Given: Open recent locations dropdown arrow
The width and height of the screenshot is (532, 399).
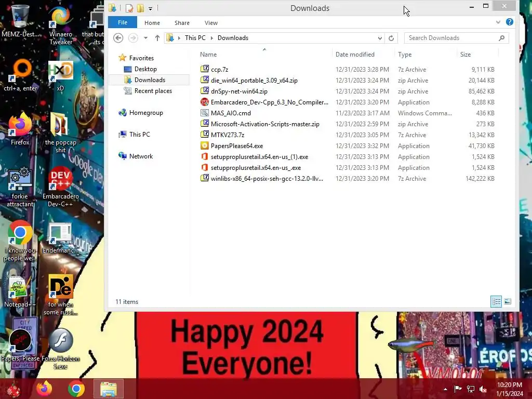Looking at the screenshot, I should coord(145,38).
